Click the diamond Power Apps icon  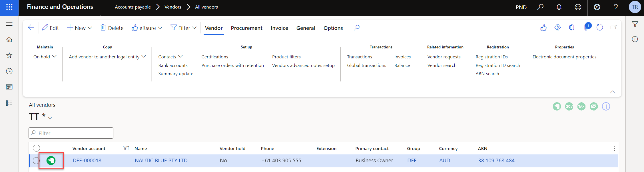(x=557, y=28)
